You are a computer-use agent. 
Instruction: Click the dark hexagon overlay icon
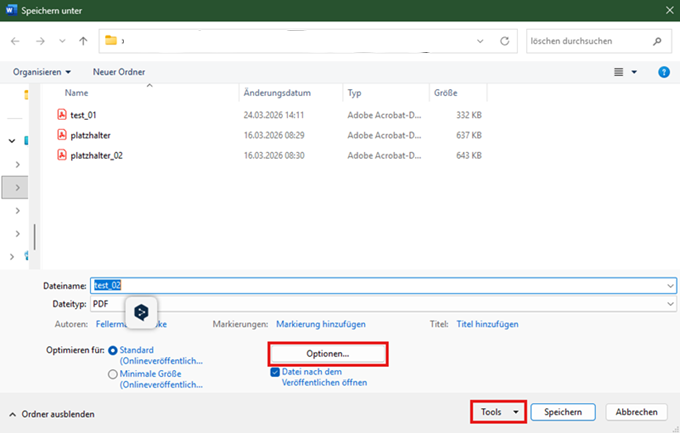point(141,312)
